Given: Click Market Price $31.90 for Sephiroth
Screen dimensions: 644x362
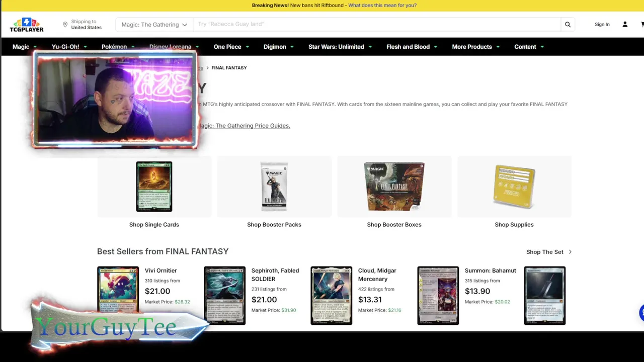Looking at the screenshot, I should (274, 310).
